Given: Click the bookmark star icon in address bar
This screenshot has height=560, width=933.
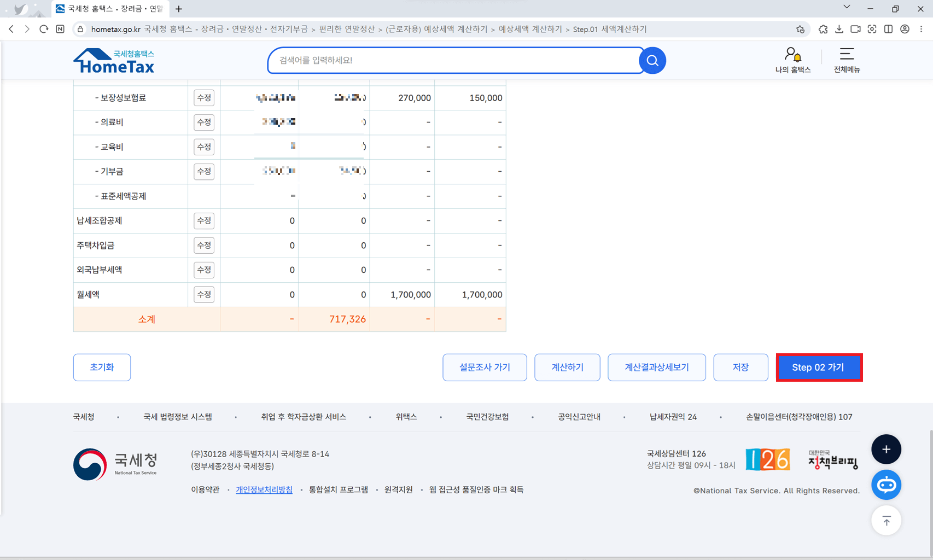Looking at the screenshot, I should pyautogui.click(x=800, y=29).
